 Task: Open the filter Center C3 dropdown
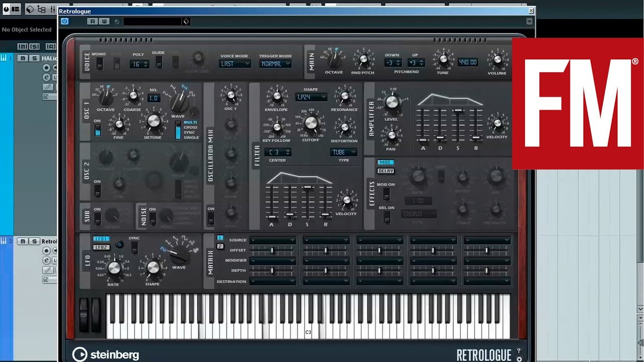tap(278, 152)
